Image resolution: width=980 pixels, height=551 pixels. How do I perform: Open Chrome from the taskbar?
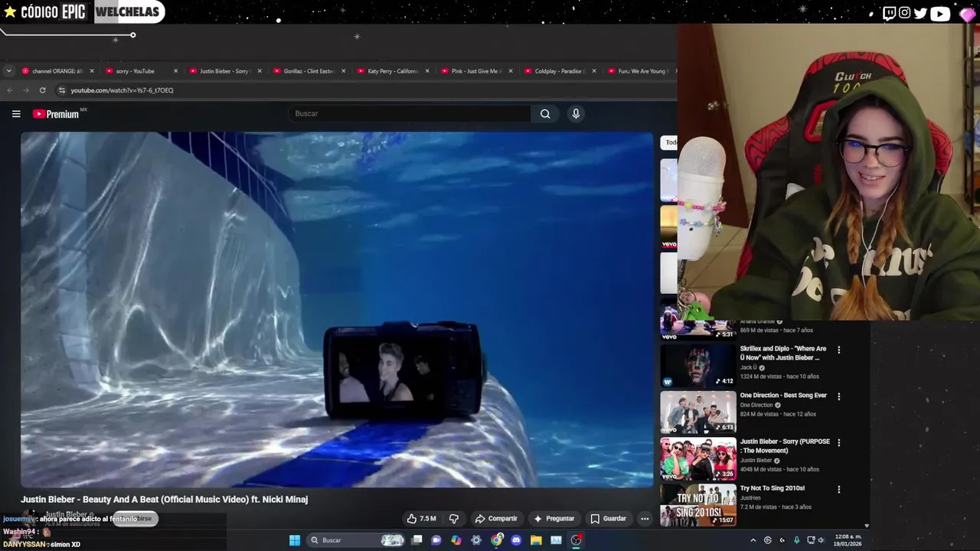[x=496, y=540]
